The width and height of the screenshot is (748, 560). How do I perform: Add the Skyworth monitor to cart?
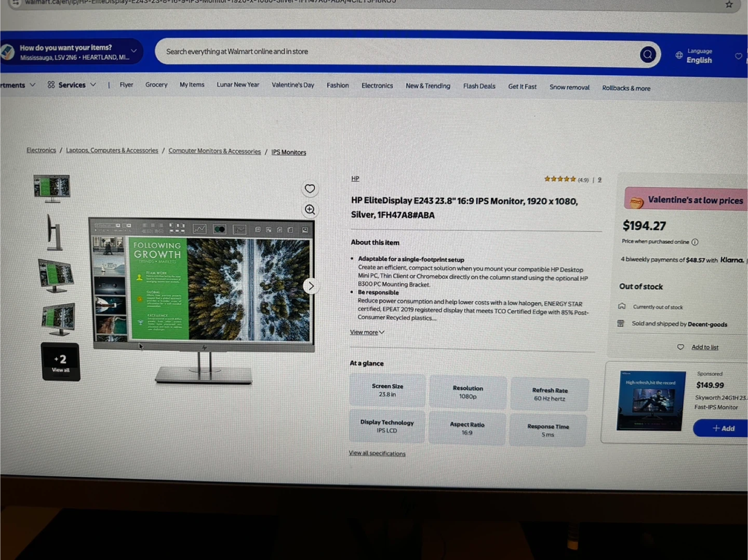[723, 428]
